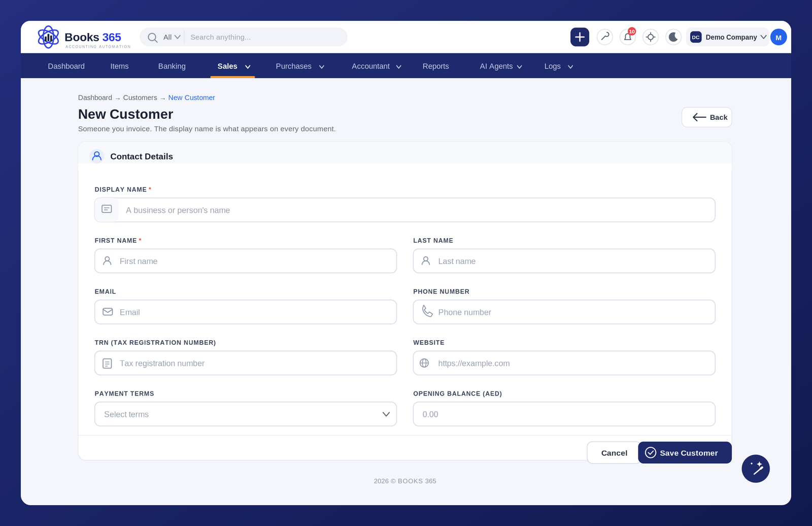Open the quick-create plus button

[x=580, y=37]
